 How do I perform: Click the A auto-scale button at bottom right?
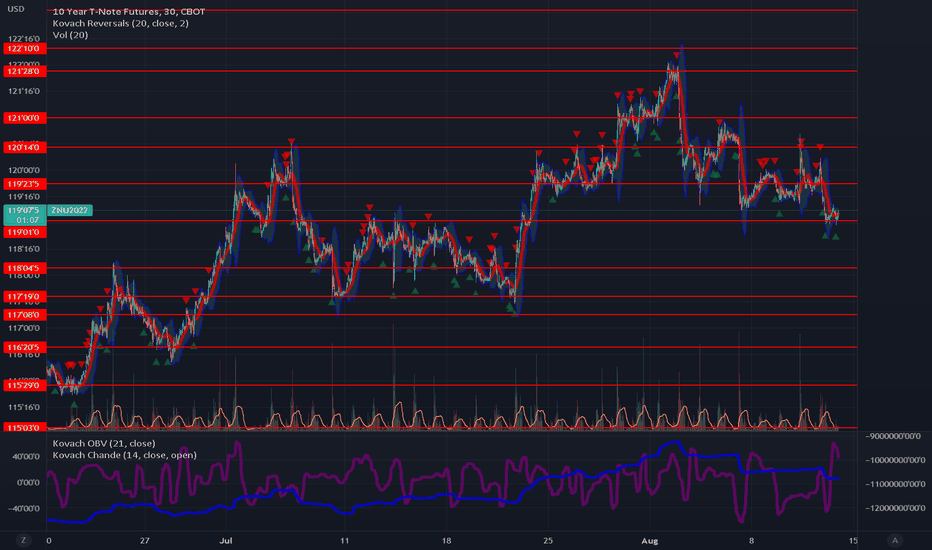click(x=895, y=540)
